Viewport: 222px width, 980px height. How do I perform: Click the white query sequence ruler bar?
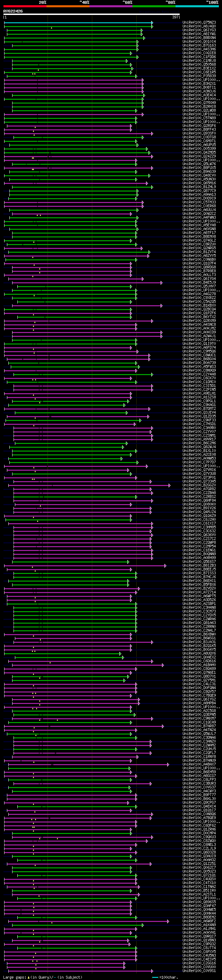(92, 15)
